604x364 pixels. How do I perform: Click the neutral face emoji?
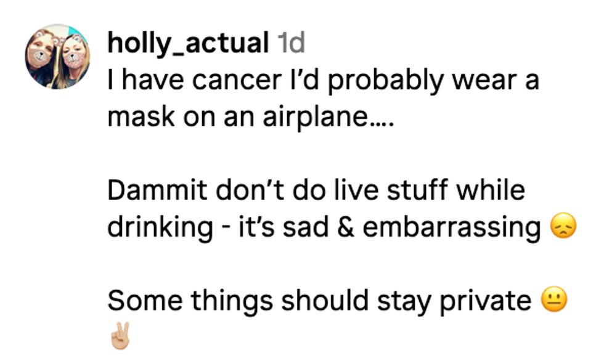click(553, 301)
